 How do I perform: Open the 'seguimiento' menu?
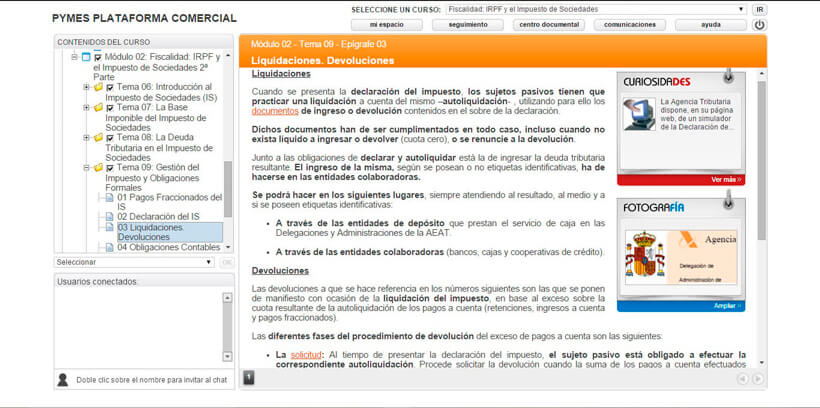[468, 25]
